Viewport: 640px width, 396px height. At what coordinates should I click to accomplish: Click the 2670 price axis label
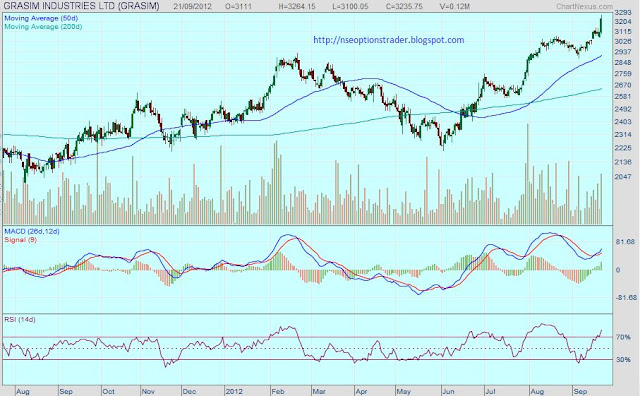pos(623,85)
